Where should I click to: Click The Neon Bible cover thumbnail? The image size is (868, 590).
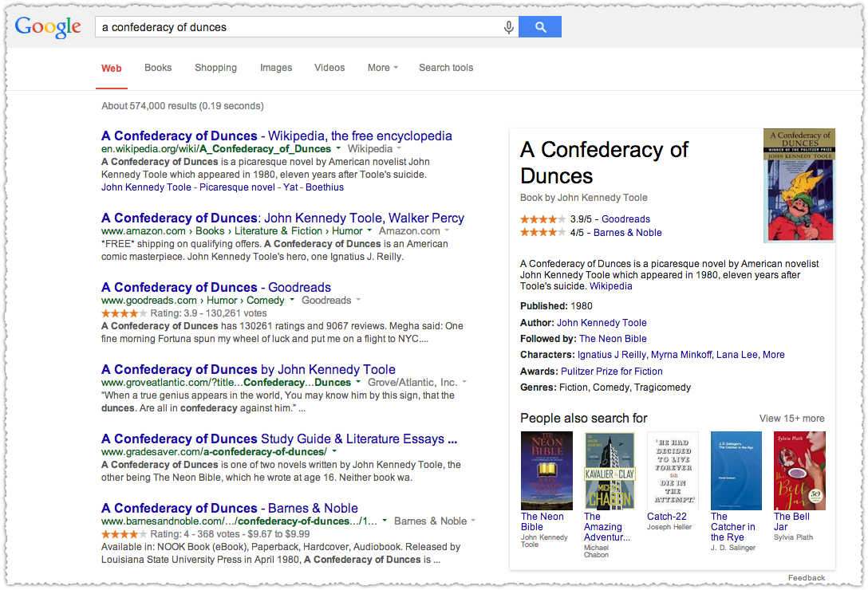(546, 470)
